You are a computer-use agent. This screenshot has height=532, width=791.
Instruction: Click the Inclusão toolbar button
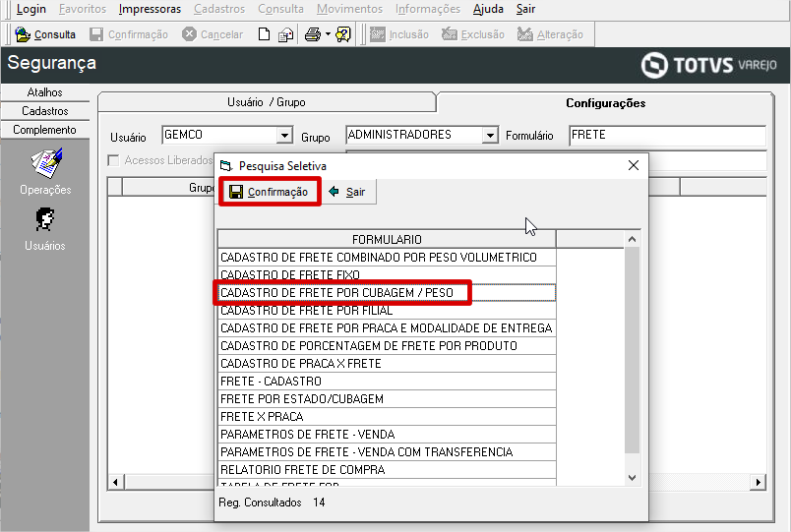[399, 34]
